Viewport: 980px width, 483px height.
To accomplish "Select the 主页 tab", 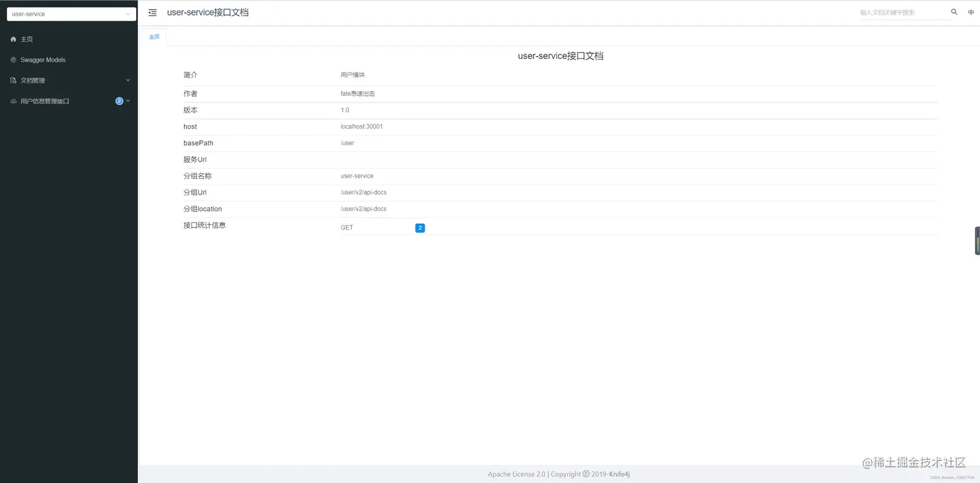I will [x=154, y=37].
